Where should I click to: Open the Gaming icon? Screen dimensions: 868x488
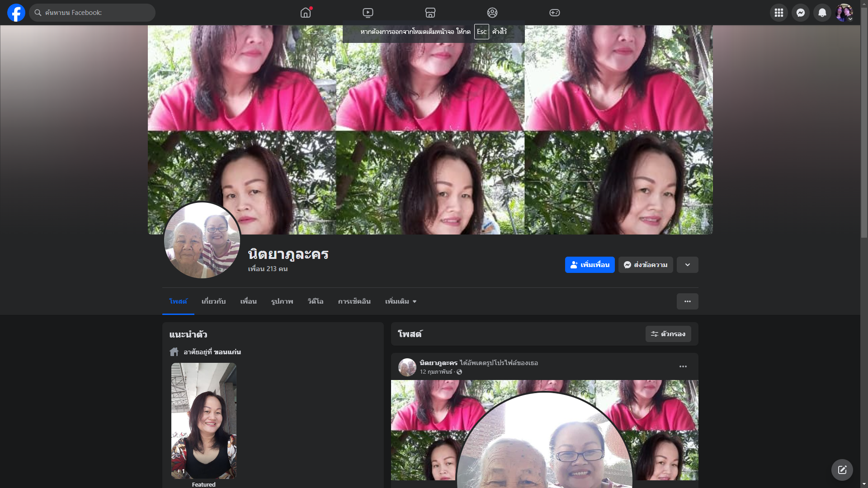[x=555, y=13]
